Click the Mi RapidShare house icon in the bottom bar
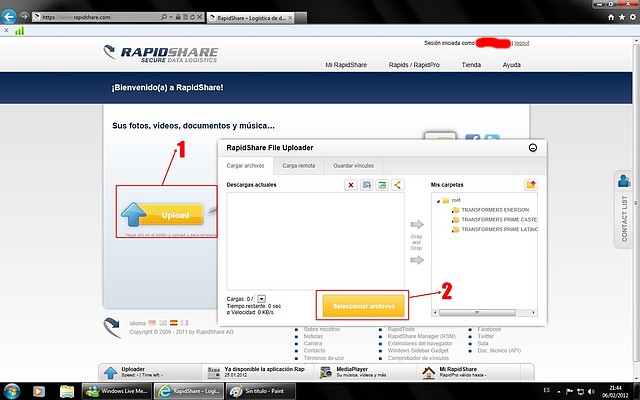Viewport: 640px width, 400px height. pyautogui.click(x=429, y=372)
